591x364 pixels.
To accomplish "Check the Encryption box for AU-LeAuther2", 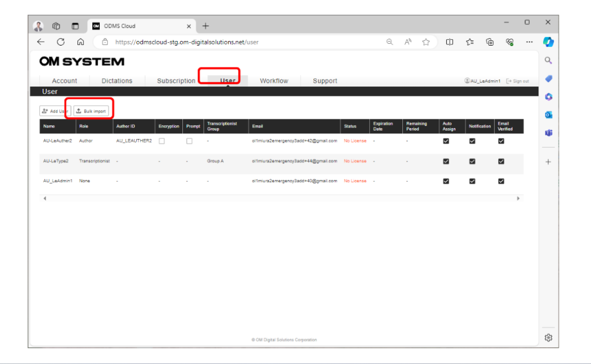I will pos(162,140).
